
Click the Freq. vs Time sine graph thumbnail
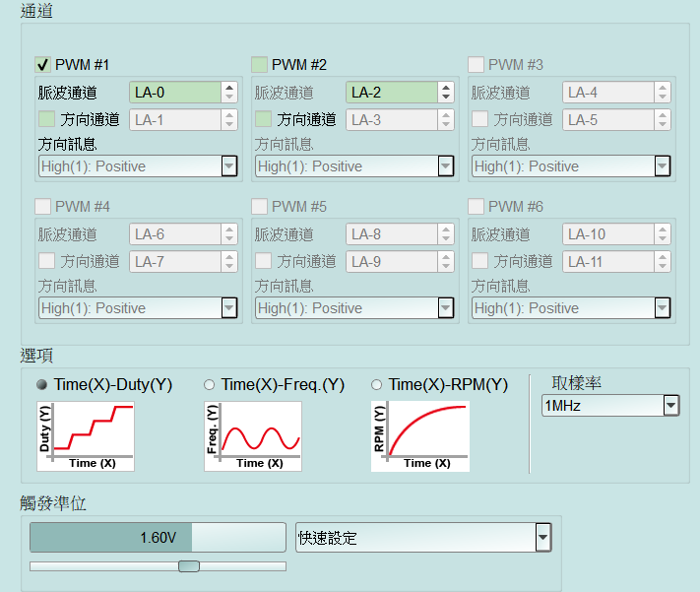[253, 436]
